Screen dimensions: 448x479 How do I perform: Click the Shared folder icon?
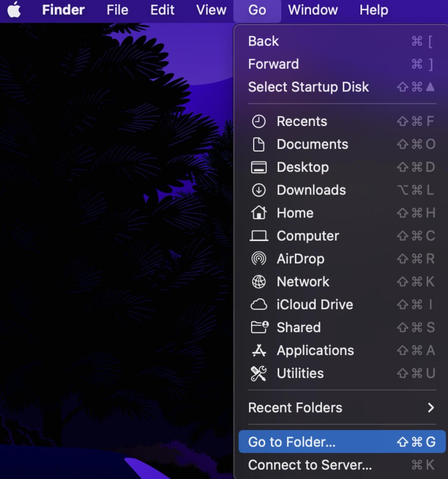(259, 327)
